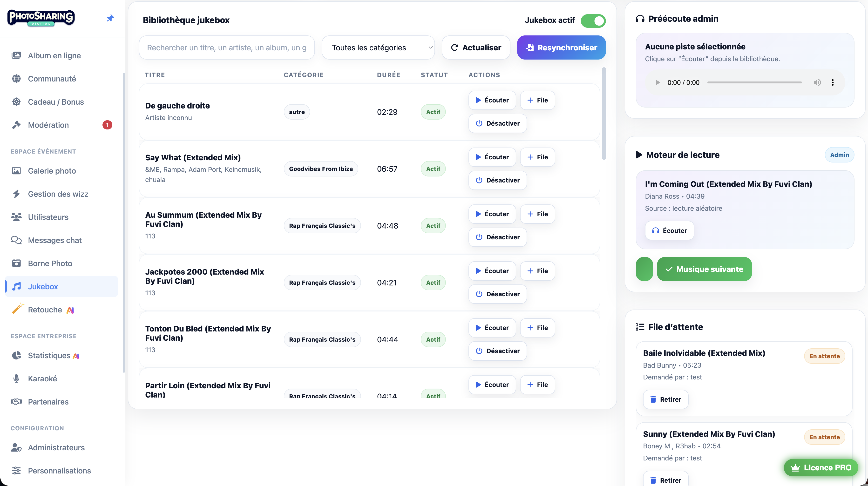Image resolution: width=868 pixels, height=486 pixels.
Task: Click the Resynchroniser button
Action: (x=561, y=47)
